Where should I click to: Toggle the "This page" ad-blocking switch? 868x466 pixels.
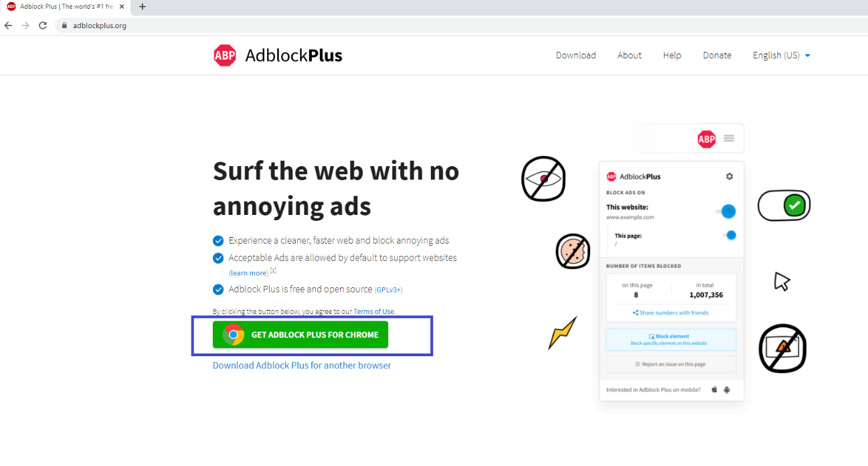pyautogui.click(x=729, y=235)
